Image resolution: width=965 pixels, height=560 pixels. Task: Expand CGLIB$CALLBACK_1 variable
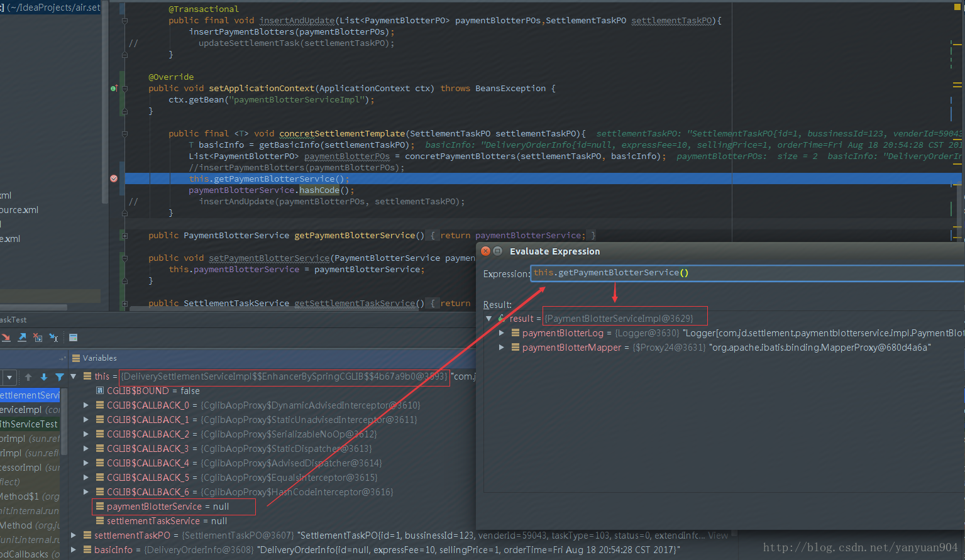coord(86,420)
